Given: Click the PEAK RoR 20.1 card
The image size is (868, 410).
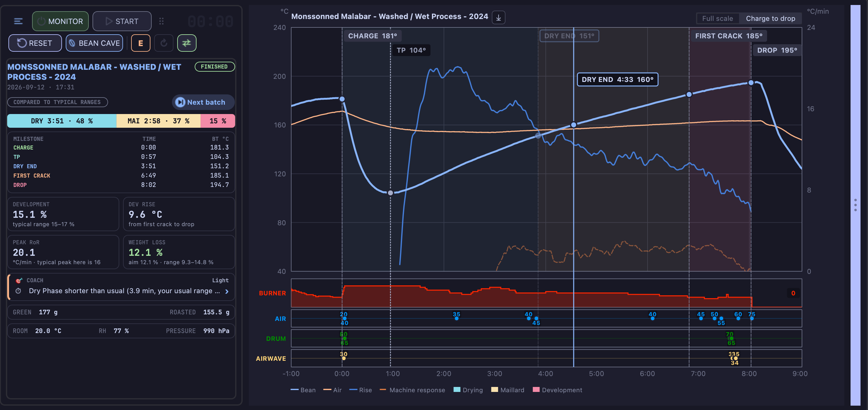Looking at the screenshot, I should click(63, 252).
